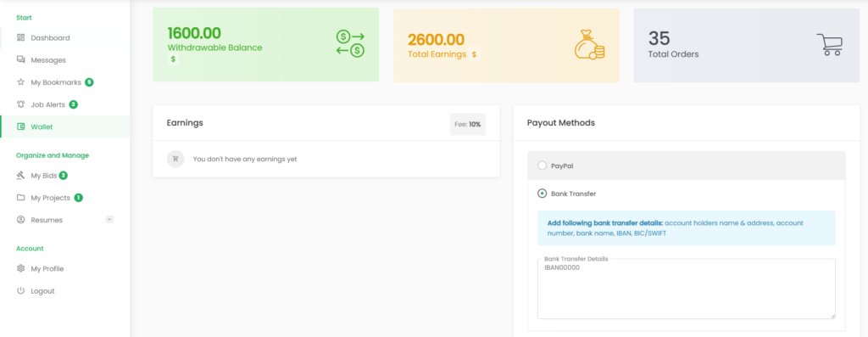Image resolution: width=868 pixels, height=337 pixels.
Task: Click the My Projects count badge 1
Action: tap(78, 197)
